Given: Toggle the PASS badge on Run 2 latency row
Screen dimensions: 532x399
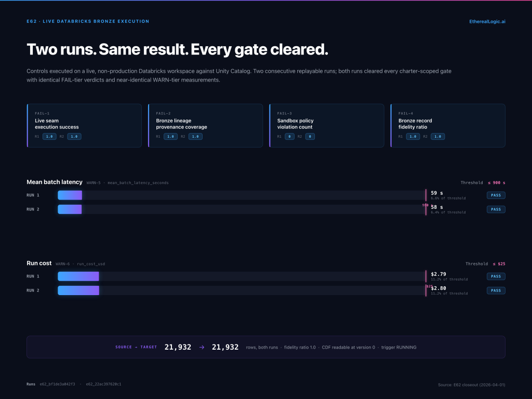Looking at the screenshot, I should 496,209.
